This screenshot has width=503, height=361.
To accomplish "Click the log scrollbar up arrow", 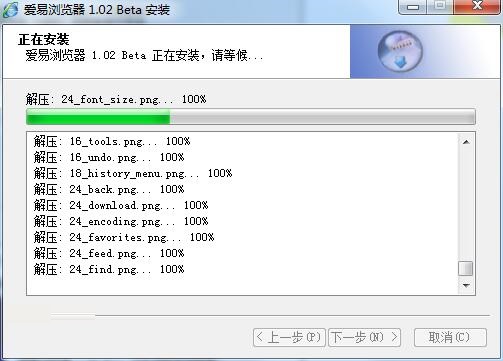I will [466, 142].
